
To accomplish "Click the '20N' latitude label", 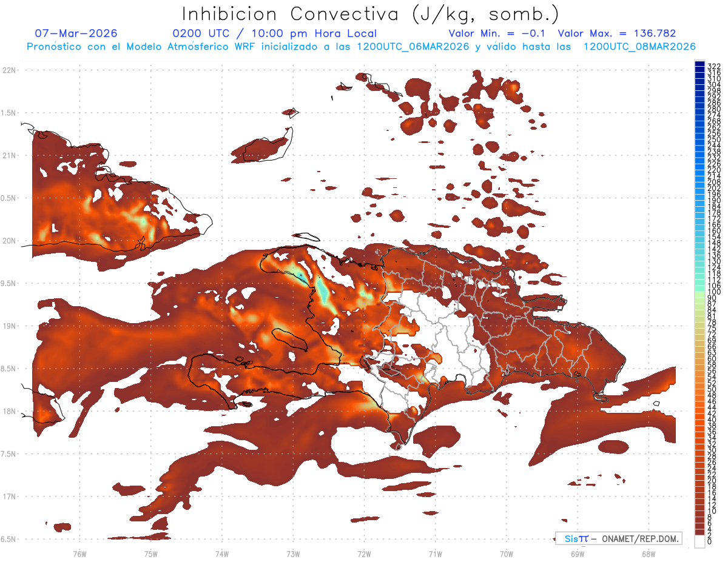I will (x=9, y=241).
